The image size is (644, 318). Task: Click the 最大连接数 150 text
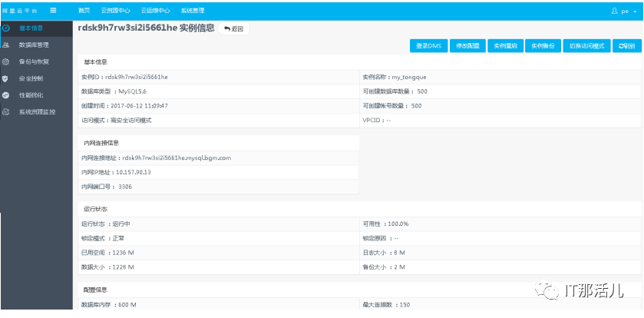(386, 305)
